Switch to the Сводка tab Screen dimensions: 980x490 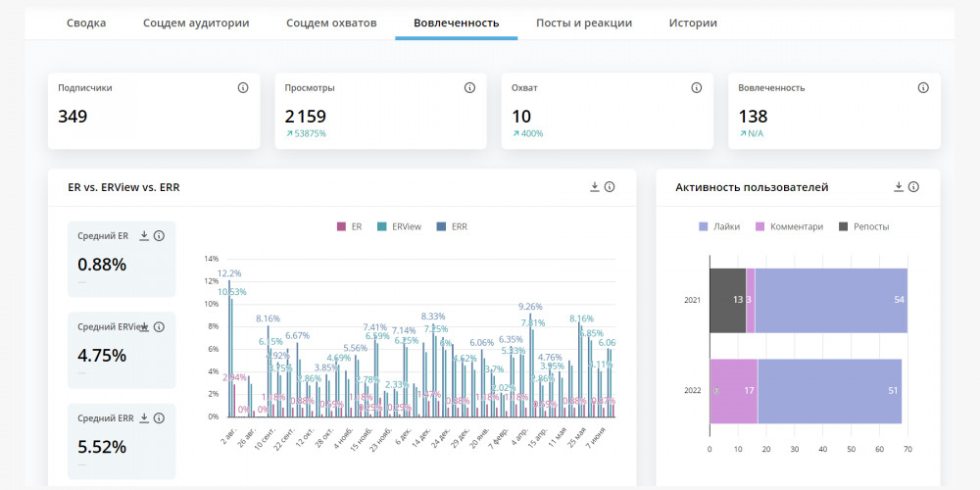point(86,23)
